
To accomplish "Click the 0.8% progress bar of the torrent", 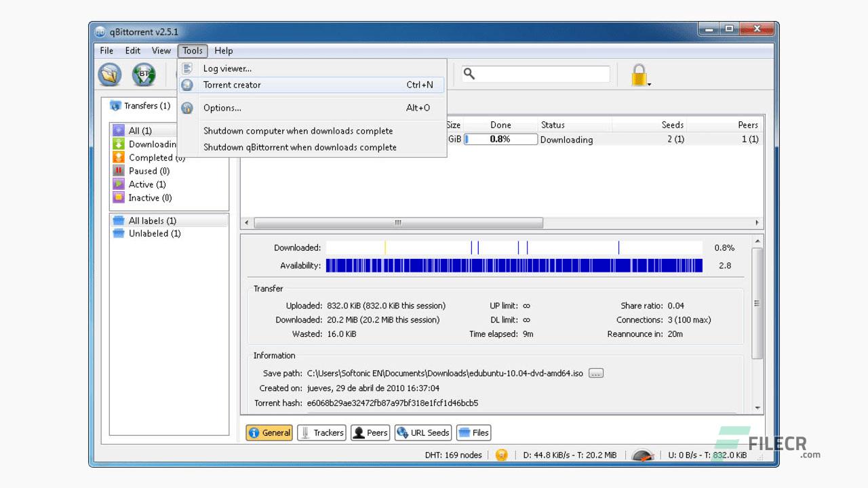I will [500, 139].
